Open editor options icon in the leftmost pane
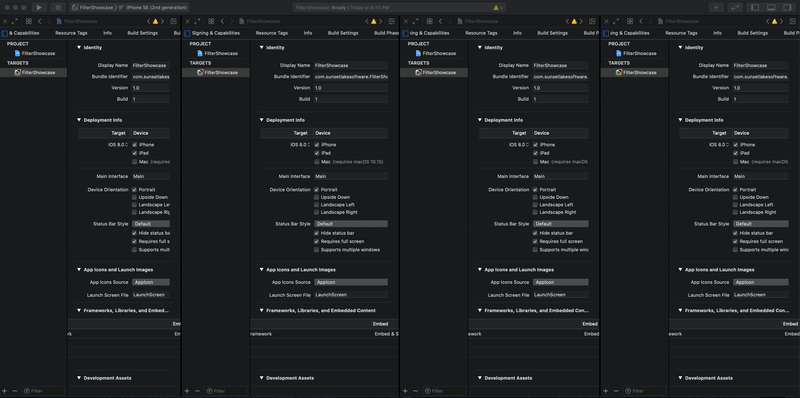Screen dimensions: 800x398 (x=173, y=21)
